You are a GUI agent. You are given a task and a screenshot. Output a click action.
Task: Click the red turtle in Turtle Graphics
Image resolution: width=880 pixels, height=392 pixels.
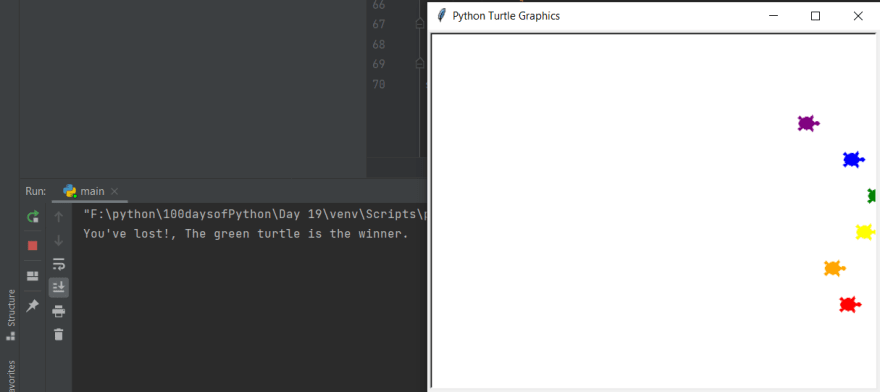[850, 304]
